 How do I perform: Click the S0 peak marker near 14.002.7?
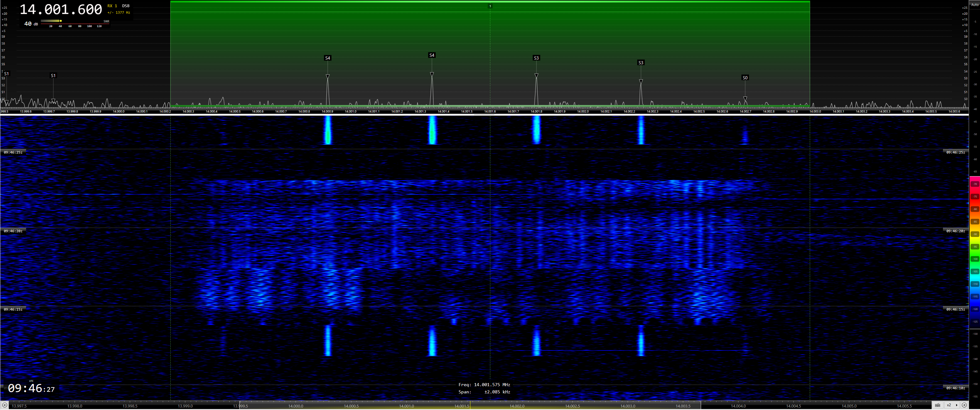point(745,78)
